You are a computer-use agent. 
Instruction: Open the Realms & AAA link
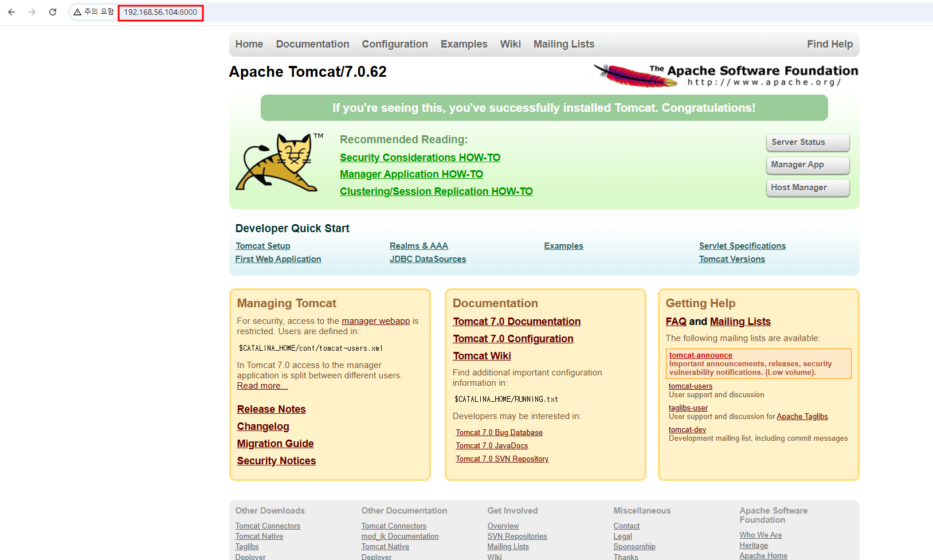419,246
